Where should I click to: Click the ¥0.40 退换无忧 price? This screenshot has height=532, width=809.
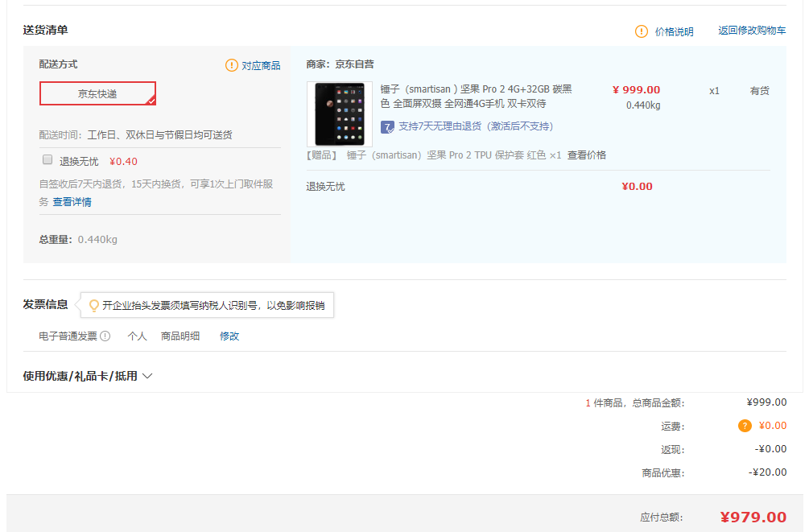tap(123, 162)
